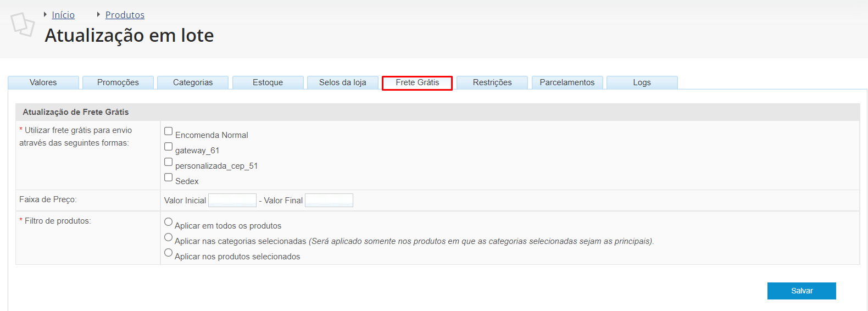Select the Estoque tab
The width and height of the screenshot is (868, 311).
tap(268, 82)
